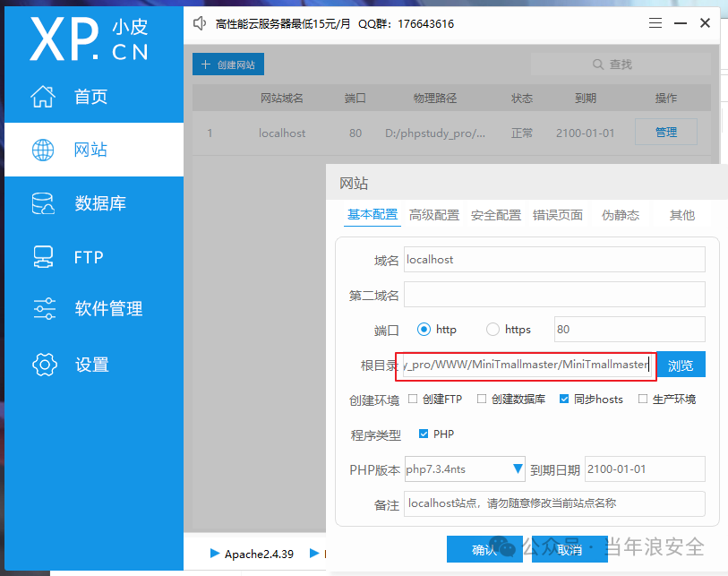Click the settings gear icon
Viewport: 728px width, 576px height.
coord(45,365)
